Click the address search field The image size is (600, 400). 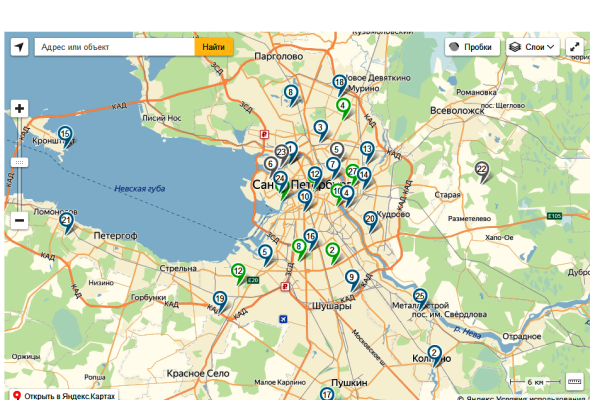(x=115, y=47)
